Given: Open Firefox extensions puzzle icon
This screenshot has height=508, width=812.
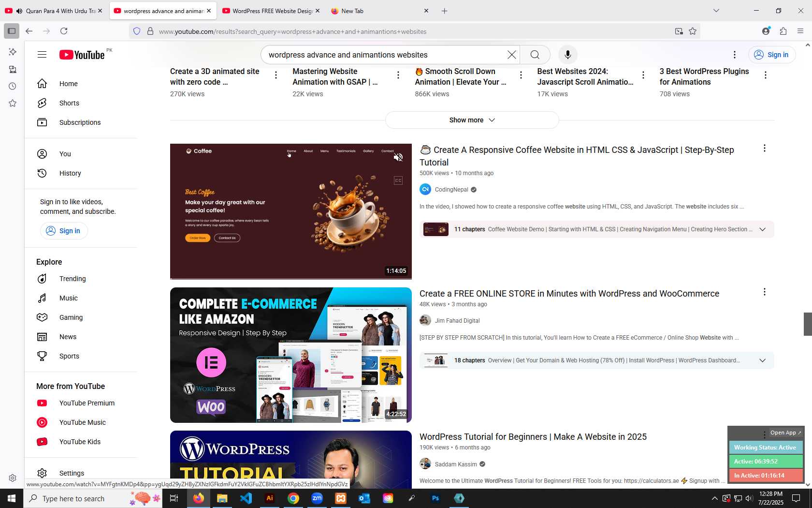Looking at the screenshot, I should 783,31.
